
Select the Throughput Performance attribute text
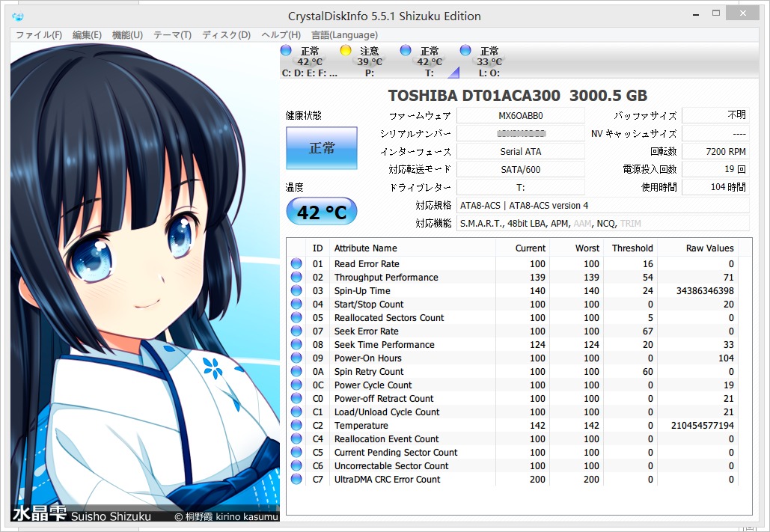coord(386,277)
